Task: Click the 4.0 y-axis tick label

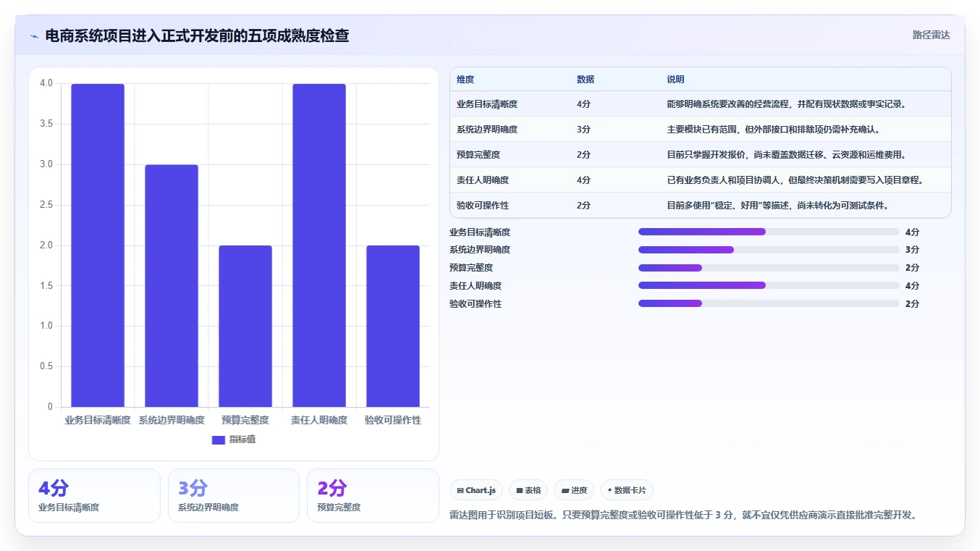Action: pos(46,83)
